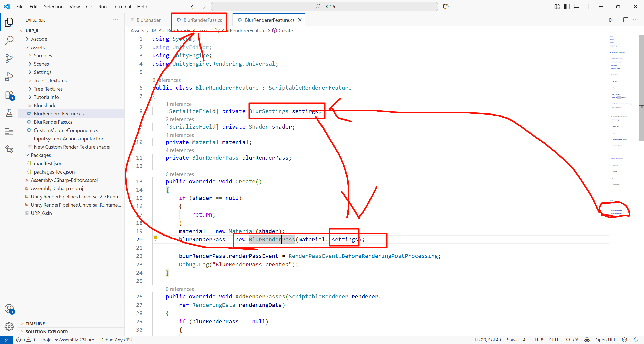Open the Run and Debug view icon
Viewport: 644px width, 344px height.
(x=9, y=77)
